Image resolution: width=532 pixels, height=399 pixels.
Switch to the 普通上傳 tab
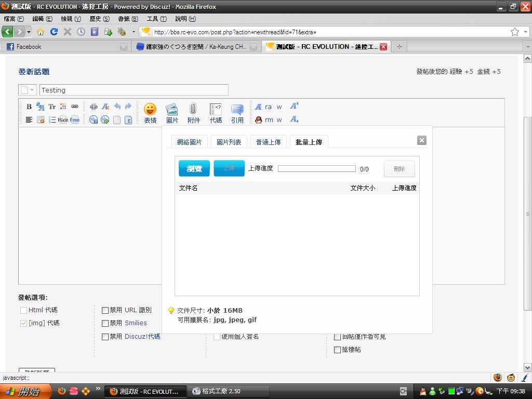(268, 142)
